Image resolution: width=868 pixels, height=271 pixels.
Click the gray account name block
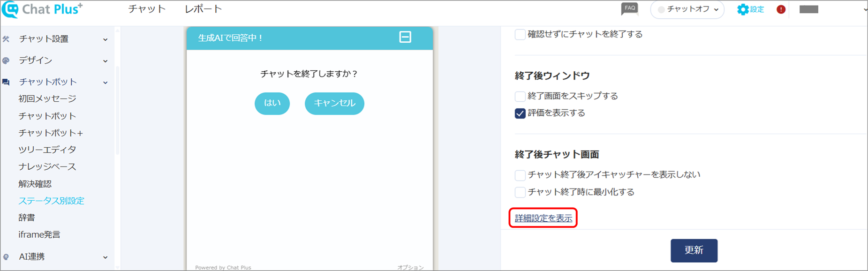coord(808,9)
